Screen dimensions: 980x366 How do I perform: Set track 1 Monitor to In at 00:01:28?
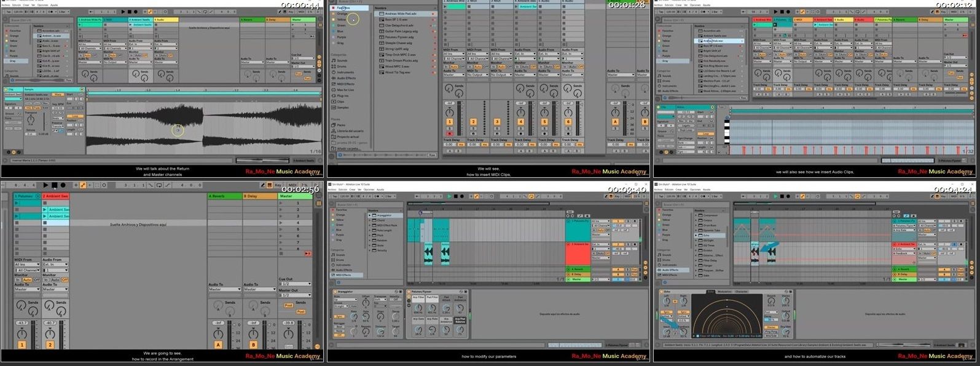[x=446, y=66]
